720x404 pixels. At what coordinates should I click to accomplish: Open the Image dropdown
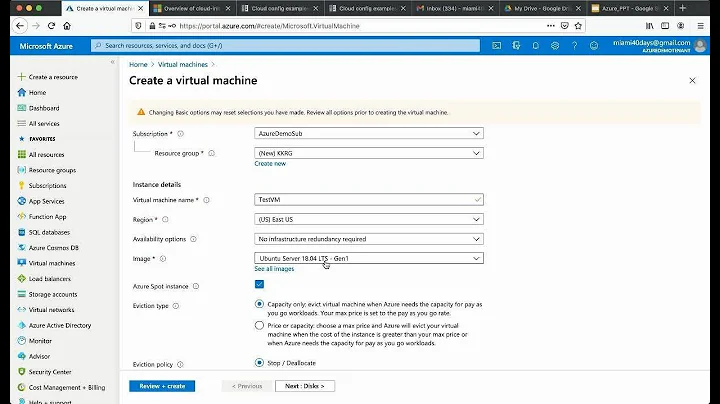pyautogui.click(x=369, y=258)
